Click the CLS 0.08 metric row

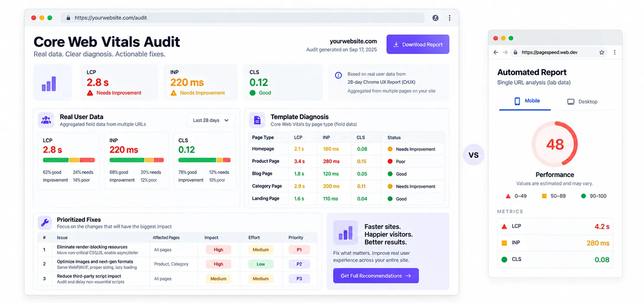click(x=555, y=259)
